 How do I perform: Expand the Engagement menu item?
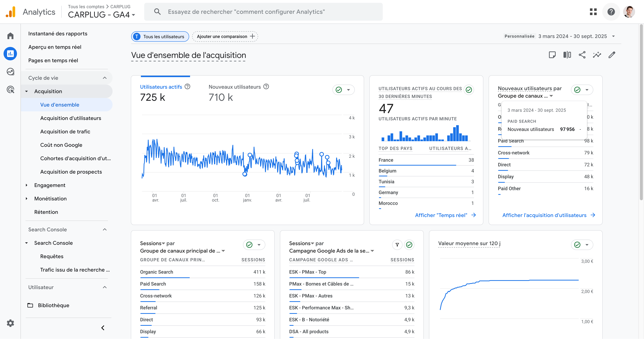(50, 185)
